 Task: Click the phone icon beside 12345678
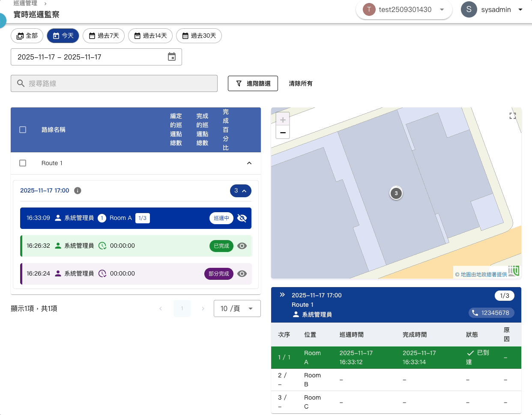pos(475,313)
